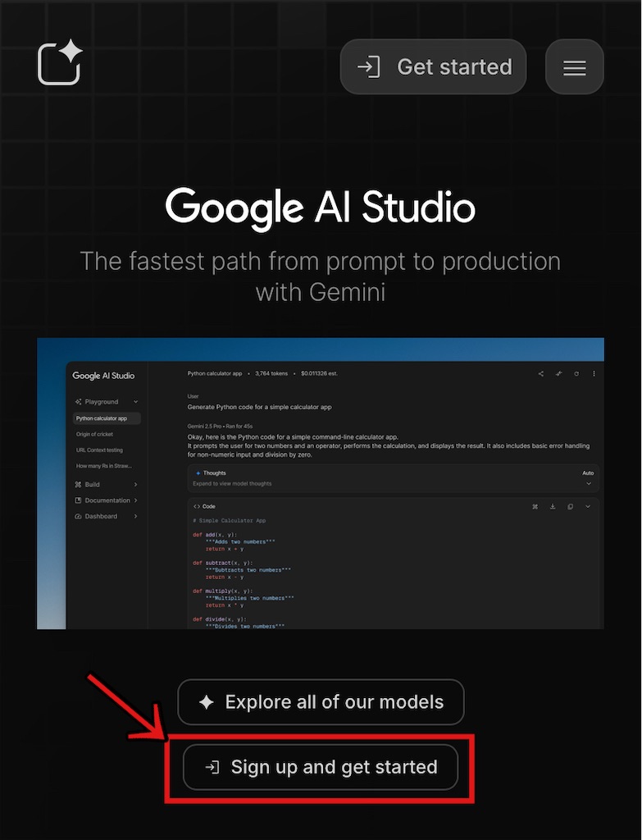
Task: Click the Documentation icon in preview sidebar
Action: [78, 500]
